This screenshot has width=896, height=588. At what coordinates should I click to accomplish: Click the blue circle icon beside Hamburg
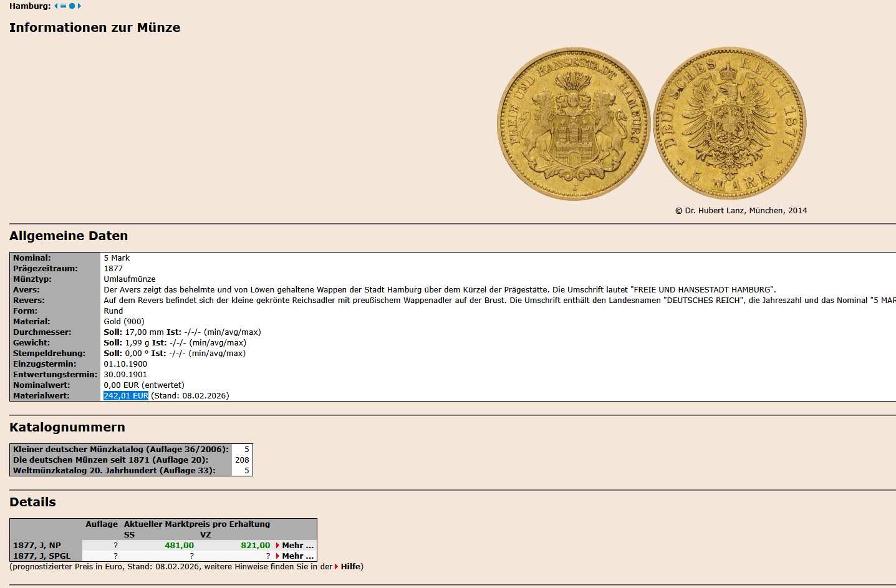pyautogui.click(x=72, y=6)
